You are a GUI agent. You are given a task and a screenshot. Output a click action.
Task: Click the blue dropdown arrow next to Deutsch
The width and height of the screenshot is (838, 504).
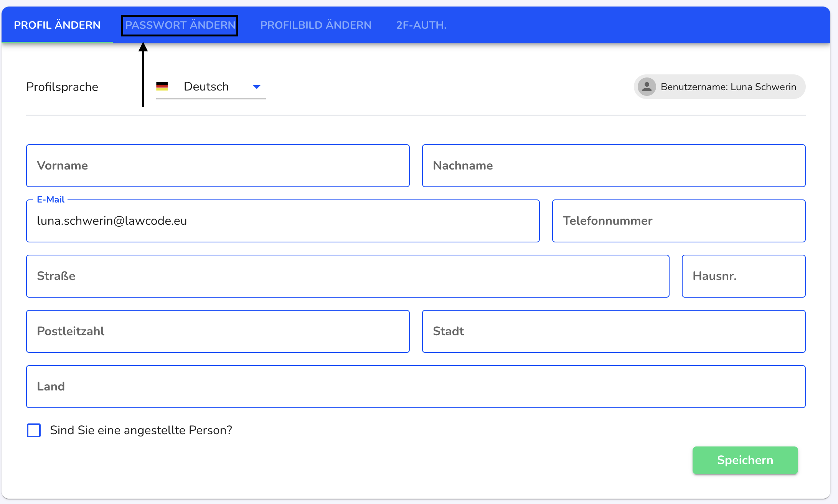point(257,87)
